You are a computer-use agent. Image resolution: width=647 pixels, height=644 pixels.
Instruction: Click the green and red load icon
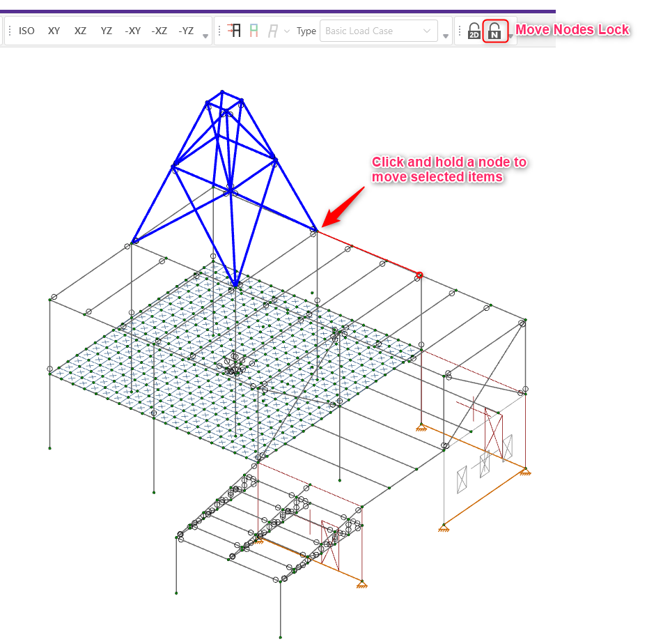click(254, 31)
